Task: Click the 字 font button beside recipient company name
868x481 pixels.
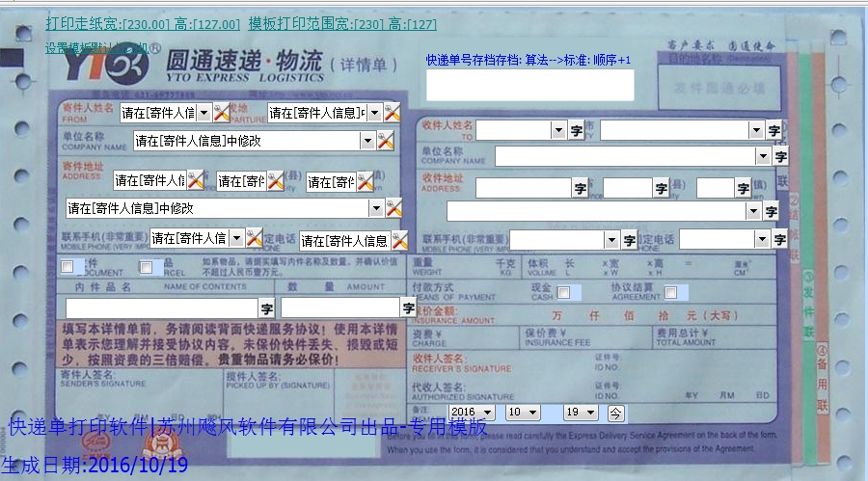Action: coord(780,157)
